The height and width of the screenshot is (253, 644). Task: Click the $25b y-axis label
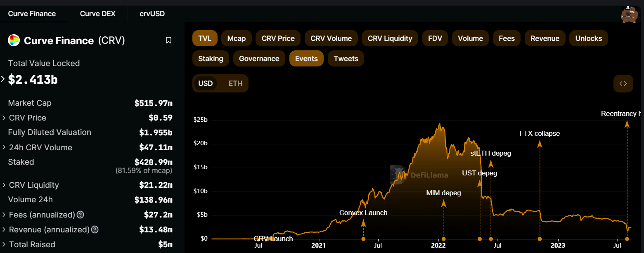(x=200, y=120)
